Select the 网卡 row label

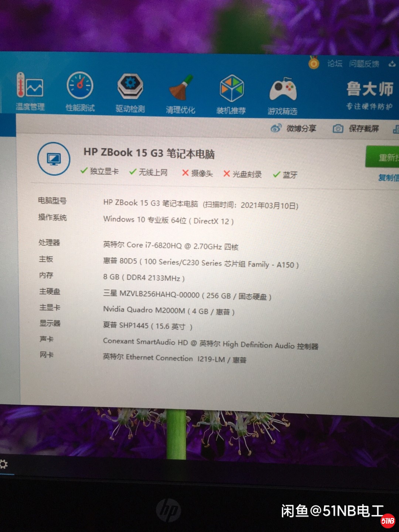tap(47, 355)
